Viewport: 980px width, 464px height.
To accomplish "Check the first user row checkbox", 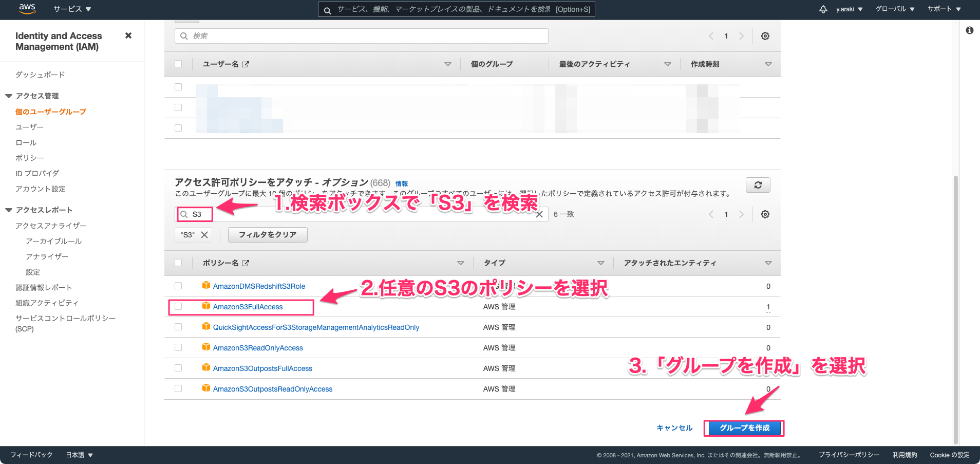I will (x=178, y=87).
